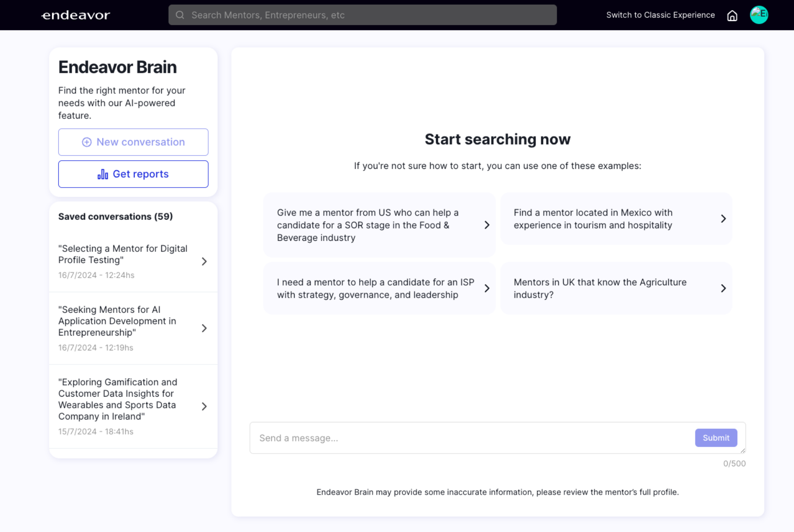Expand the Digital Profile Testing conversation chevron
The image size is (794, 532).
click(x=204, y=261)
